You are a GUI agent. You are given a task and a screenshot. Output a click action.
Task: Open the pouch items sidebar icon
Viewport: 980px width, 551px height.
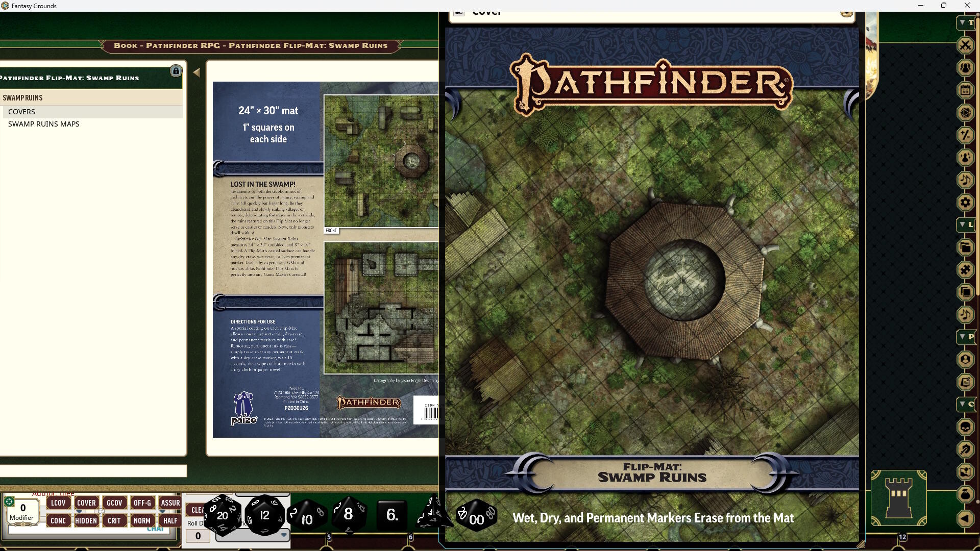(x=965, y=494)
